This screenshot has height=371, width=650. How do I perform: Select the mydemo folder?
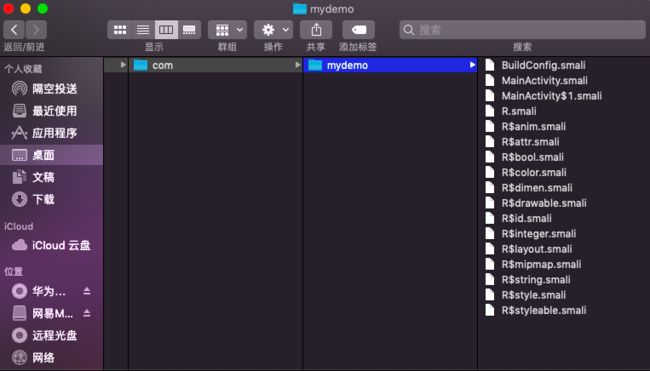390,65
